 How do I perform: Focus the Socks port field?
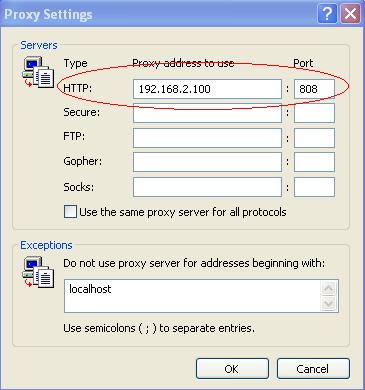point(314,187)
